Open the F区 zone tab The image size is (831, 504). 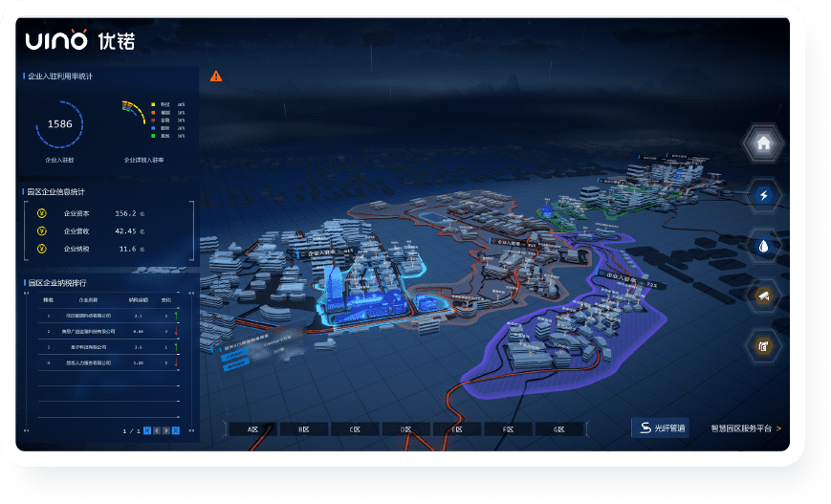(508, 429)
